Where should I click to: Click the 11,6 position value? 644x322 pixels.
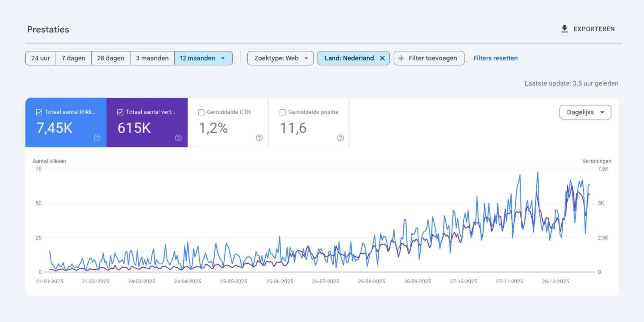click(293, 128)
